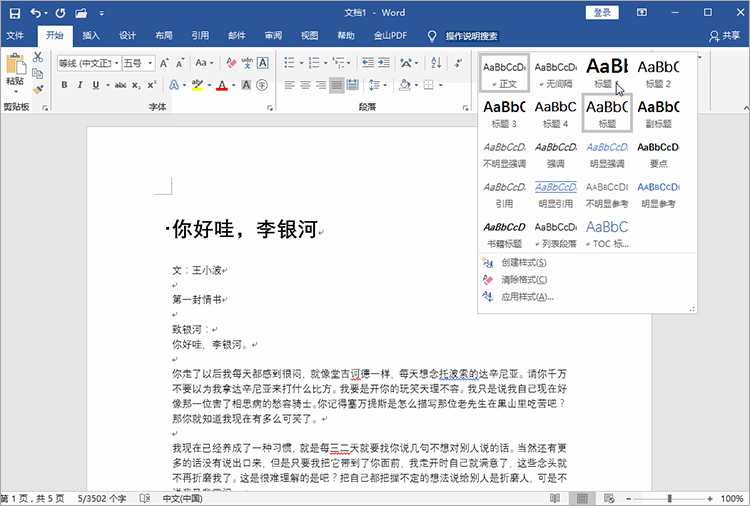Click the font color red A
Screen dimensions: 750x506
tap(222, 85)
